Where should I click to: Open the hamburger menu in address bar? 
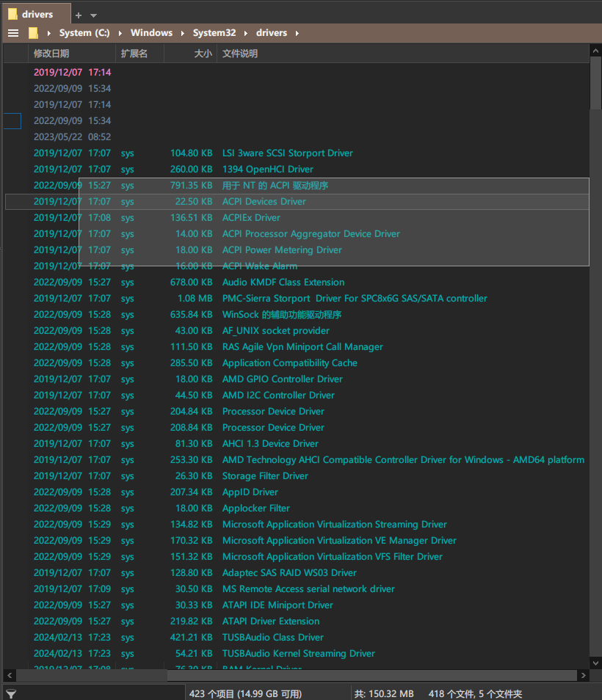click(x=12, y=33)
